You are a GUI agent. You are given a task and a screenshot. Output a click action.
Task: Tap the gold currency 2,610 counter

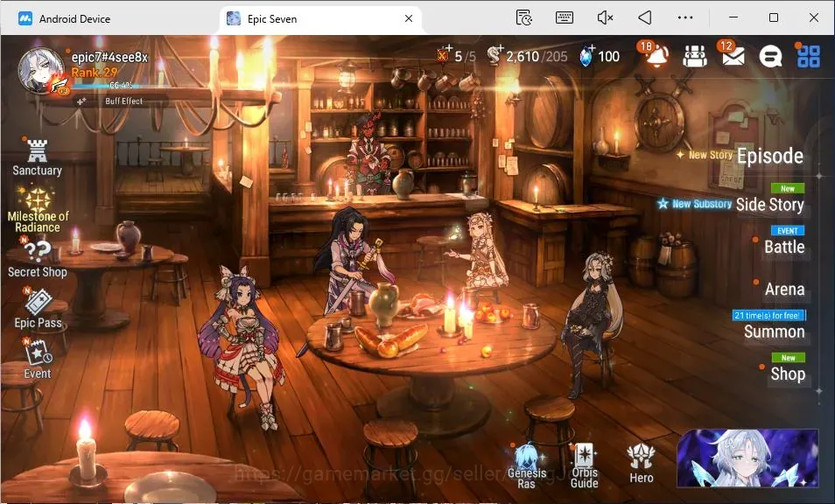coord(527,56)
